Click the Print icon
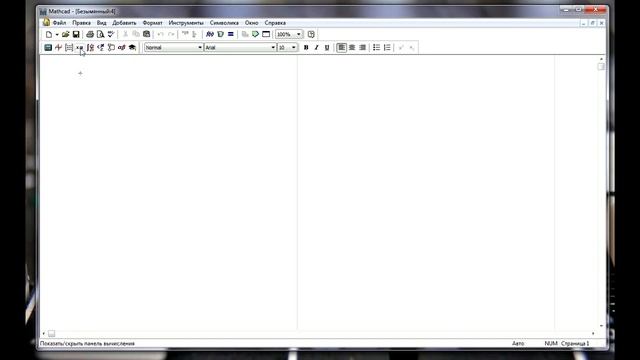Image resolution: width=640 pixels, height=360 pixels. point(90,34)
